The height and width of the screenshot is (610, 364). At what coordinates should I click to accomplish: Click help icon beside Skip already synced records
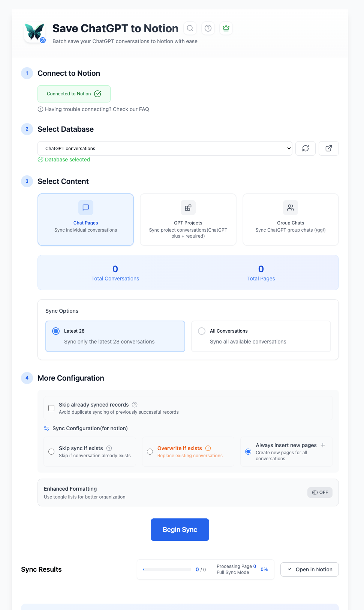(135, 405)
